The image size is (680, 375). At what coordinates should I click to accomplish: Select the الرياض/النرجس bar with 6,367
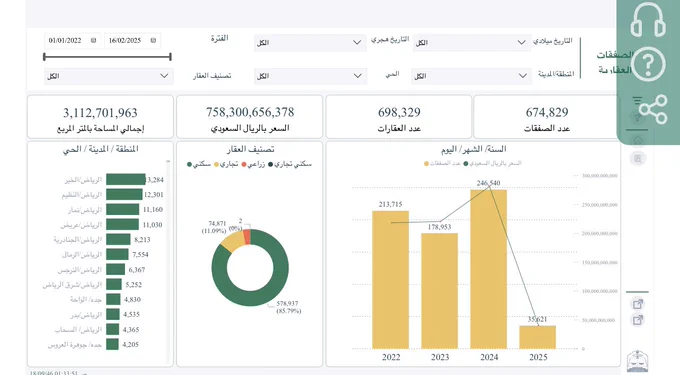[x=115, y=270]
